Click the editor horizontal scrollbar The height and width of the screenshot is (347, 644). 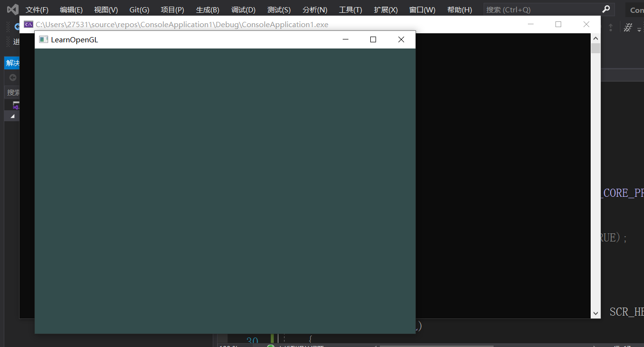[x=436, y=346]
